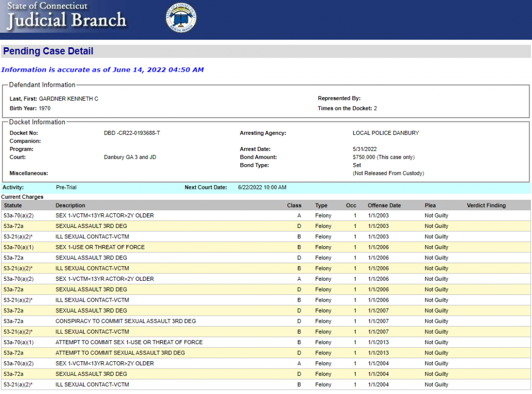Viewport: 532px width, 394px height.
Task: Click the Offense Date column header
Action: pyautogui.click(x=384, y=206)
